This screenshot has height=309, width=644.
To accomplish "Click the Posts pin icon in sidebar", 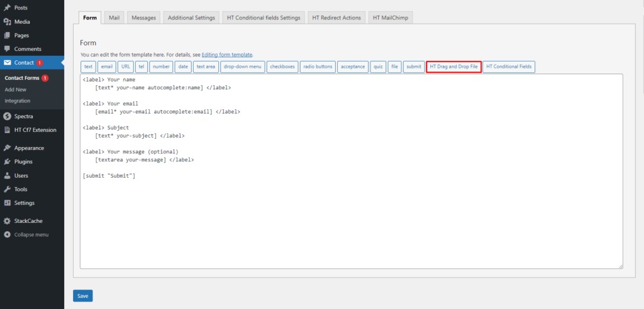I will point(7,8).
